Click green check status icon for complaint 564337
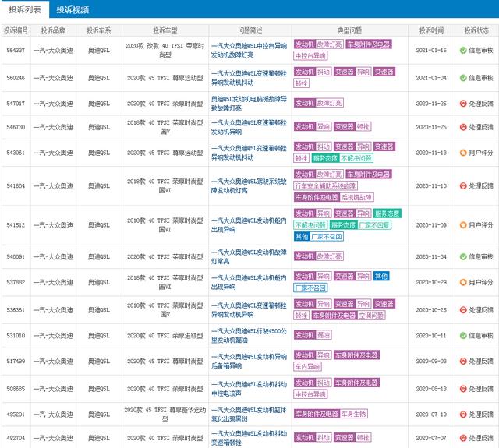The height and width of the screenshot is (448, 499). 463,50
